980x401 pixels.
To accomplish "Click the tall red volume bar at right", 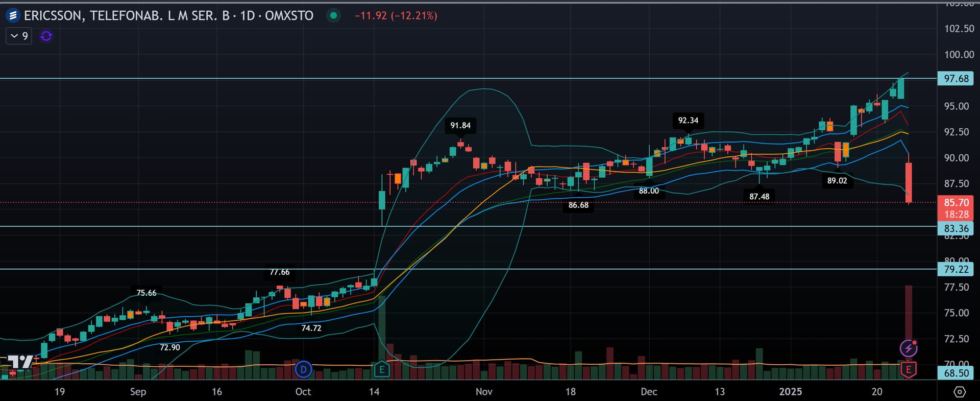I will pyautogui.click(x=909, y=332).
